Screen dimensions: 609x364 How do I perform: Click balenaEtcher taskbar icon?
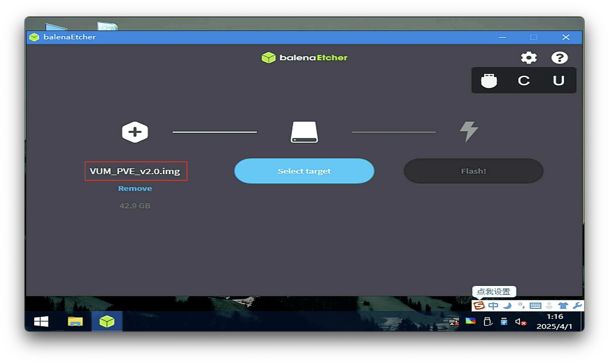[x=107, y=321]
